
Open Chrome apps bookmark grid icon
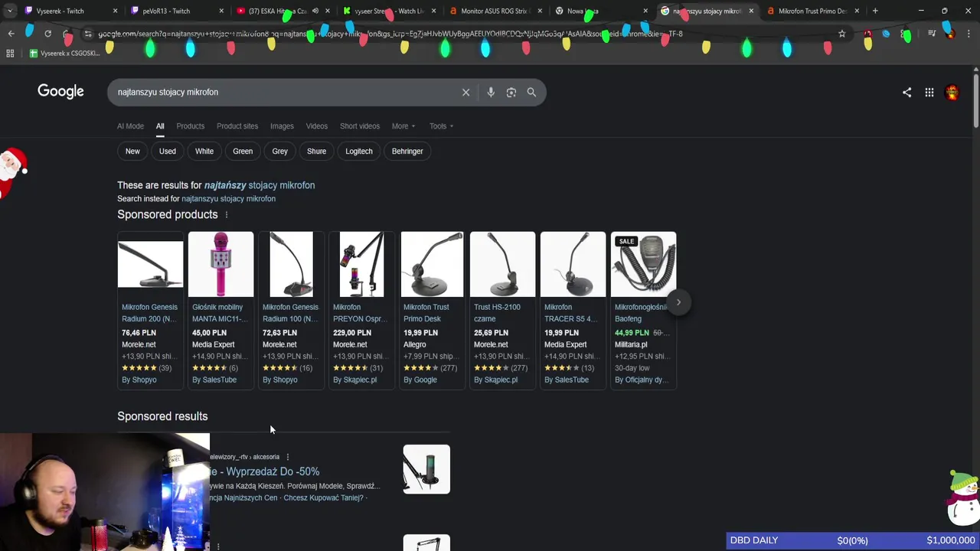(x=10, y=54)
